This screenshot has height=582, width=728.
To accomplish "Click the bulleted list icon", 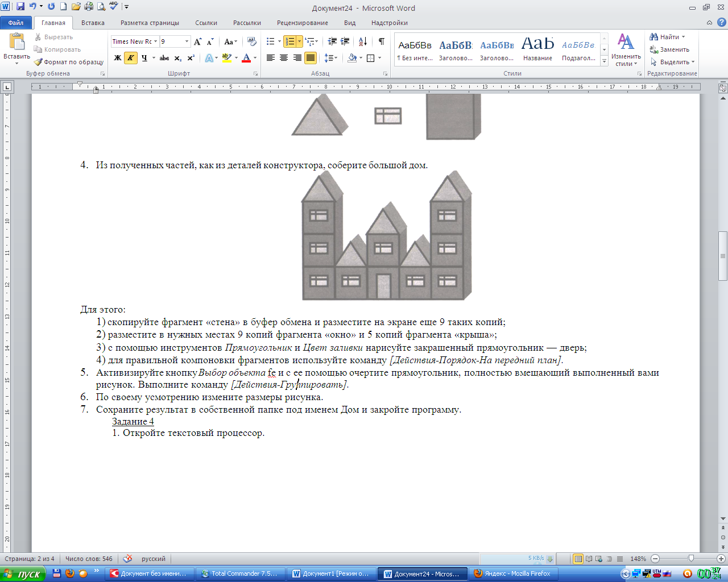I will point(271,41).
